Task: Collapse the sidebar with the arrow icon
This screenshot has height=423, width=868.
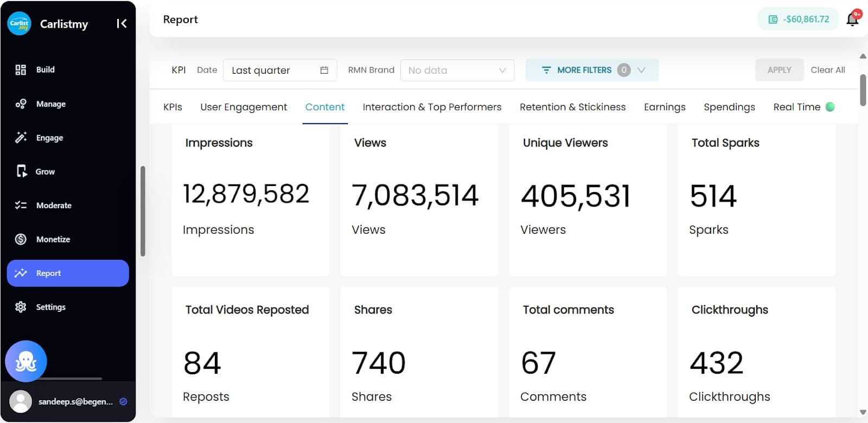Action: coord(122,23)
